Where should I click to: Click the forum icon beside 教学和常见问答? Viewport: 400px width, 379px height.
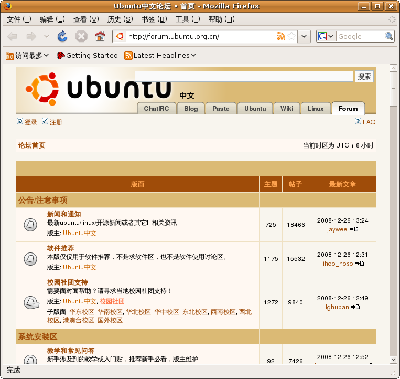click(x=30, y=359)
